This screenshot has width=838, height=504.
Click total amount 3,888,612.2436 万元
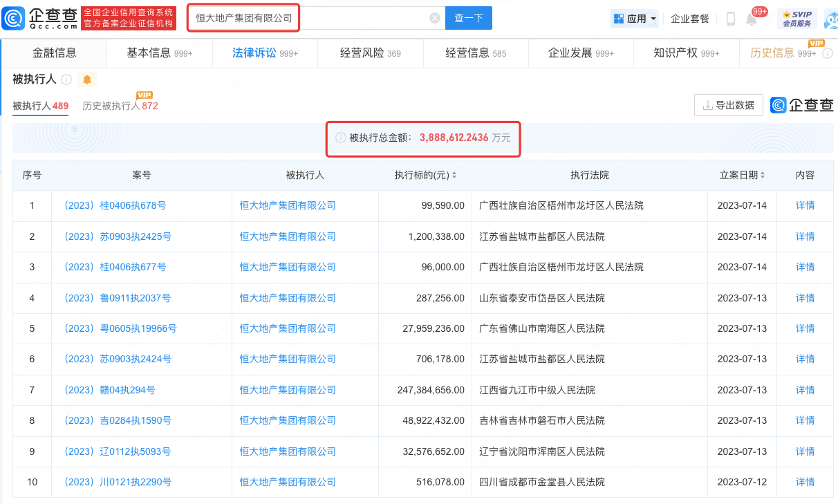coord(465,138)
